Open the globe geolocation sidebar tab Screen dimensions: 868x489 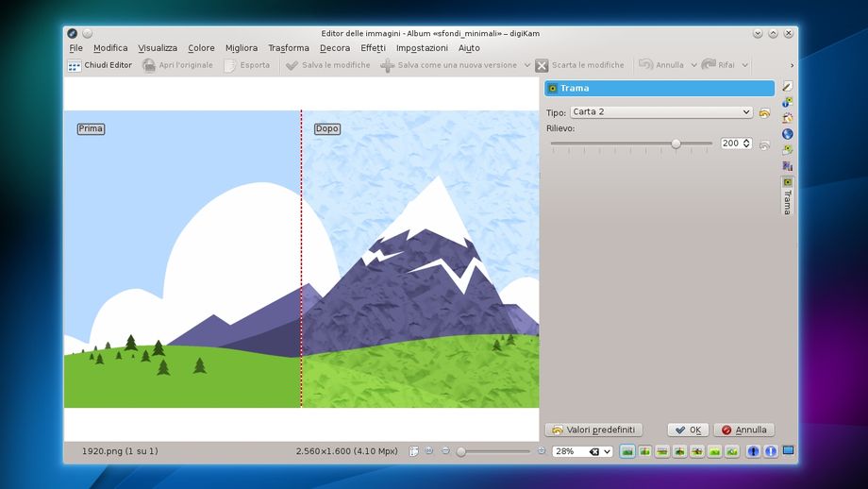(x=788, y=134)
